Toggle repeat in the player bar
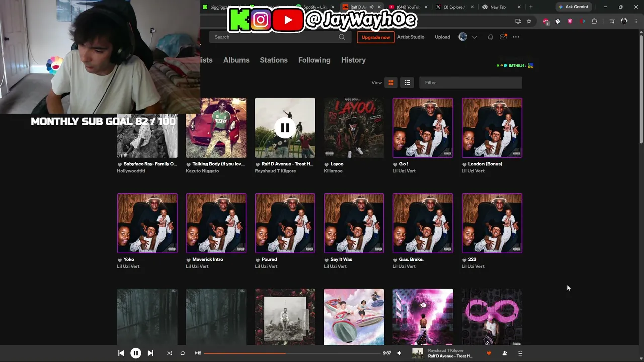Viewport: 644px width, 362px height. (183, 353)
